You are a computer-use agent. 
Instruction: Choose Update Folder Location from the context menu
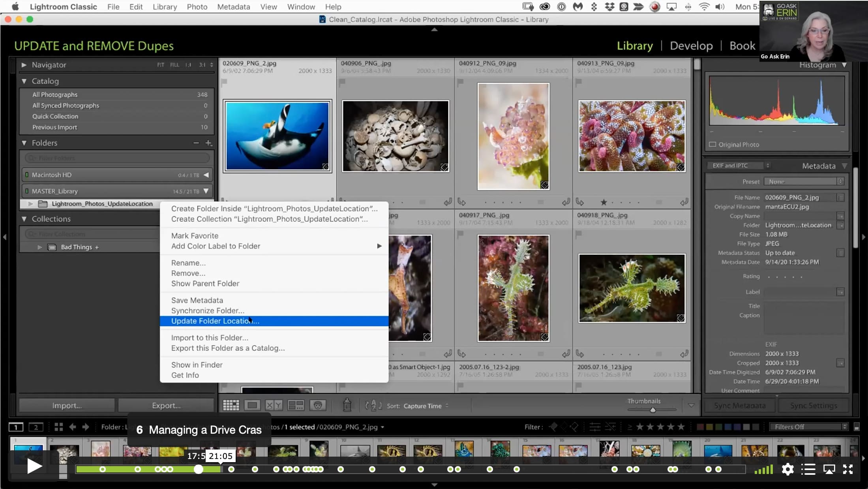point(274,321)
